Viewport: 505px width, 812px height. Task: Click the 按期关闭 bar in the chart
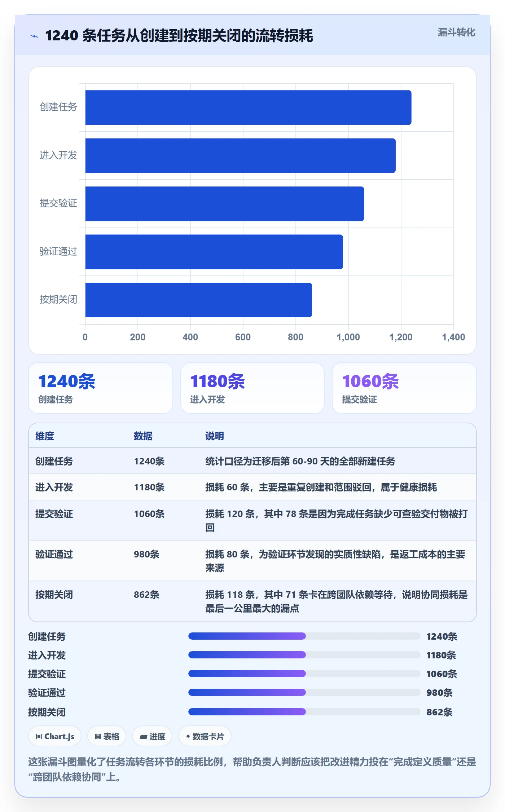pyautogui.click(x=198, y=300)
